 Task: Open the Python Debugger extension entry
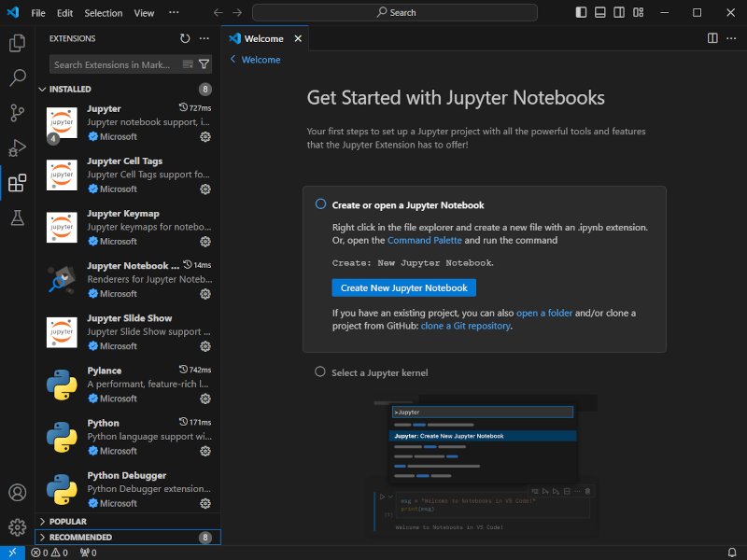click(128, 489)
